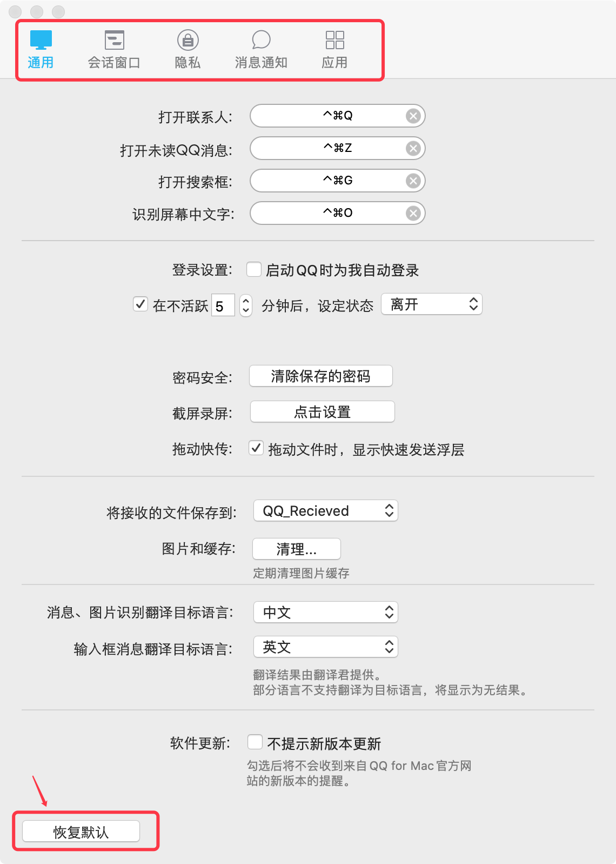Clear the 识别屏幕中文字 shortcut X icon
This screenshot has height=864, width=616.
point(413,214)
